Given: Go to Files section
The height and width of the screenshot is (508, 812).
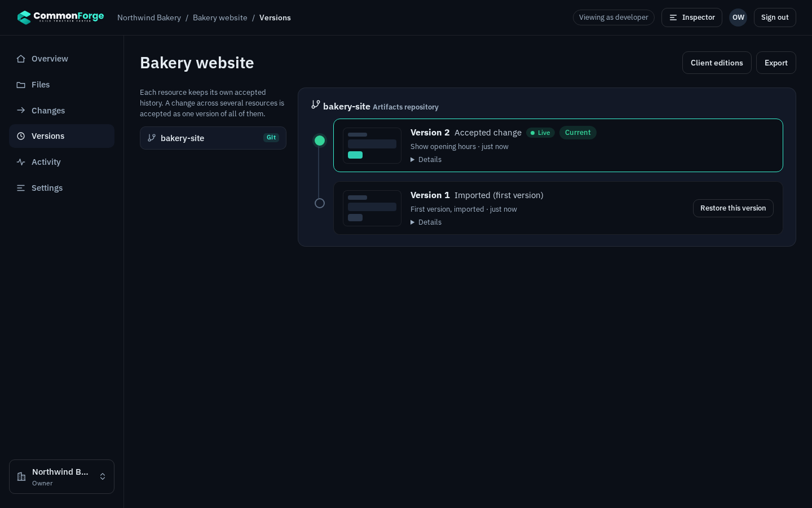Looking at the screenshot, I should point(61,85).
